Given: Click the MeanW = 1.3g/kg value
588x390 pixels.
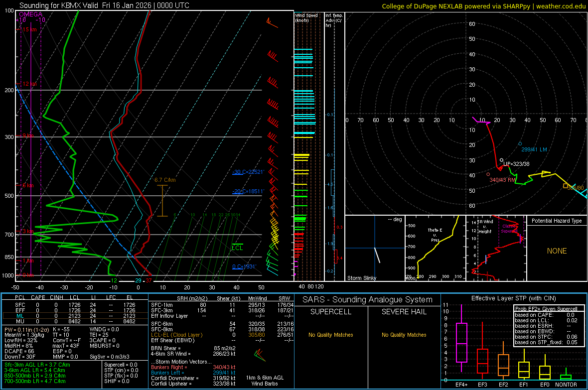Looking at the screenshot, I should (x=24, y=335).
